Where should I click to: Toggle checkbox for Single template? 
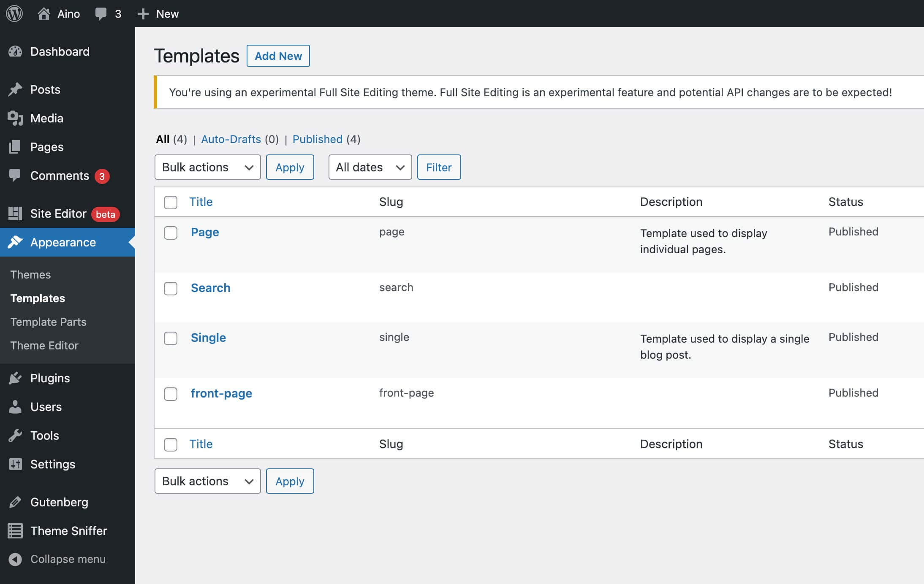pos(170,337)
